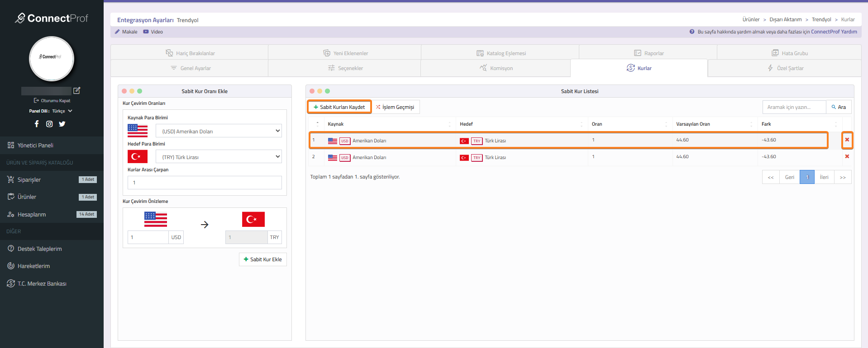Click the Sabit Kur Ekle button
This screenshot has width=868, height=348.
tap(262, 259)
